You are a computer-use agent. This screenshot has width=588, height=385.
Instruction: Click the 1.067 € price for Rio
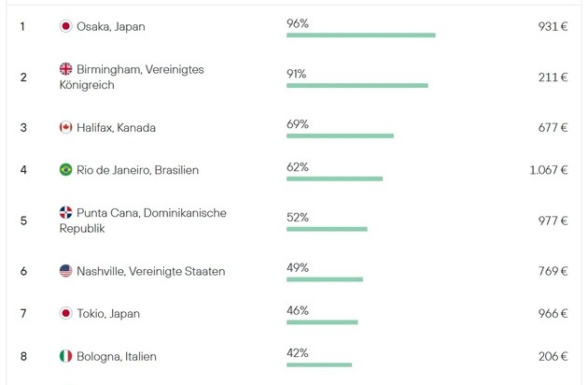(x=548, y=170)
